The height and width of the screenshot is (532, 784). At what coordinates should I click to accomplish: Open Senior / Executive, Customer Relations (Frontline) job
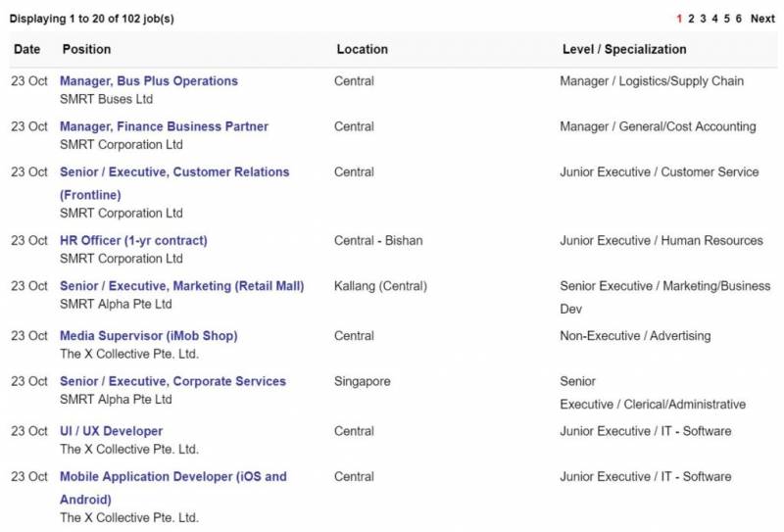pos(174,172)
